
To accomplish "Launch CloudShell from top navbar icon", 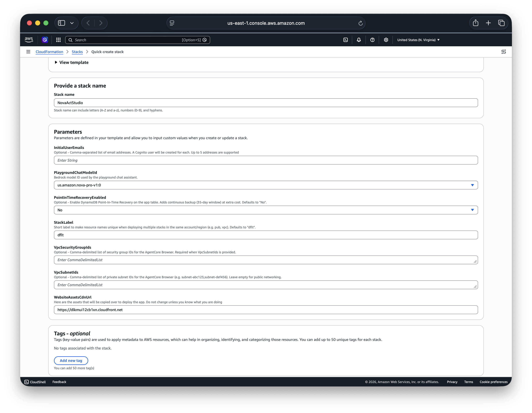I will pyautogui.click(x=345, y=40).
